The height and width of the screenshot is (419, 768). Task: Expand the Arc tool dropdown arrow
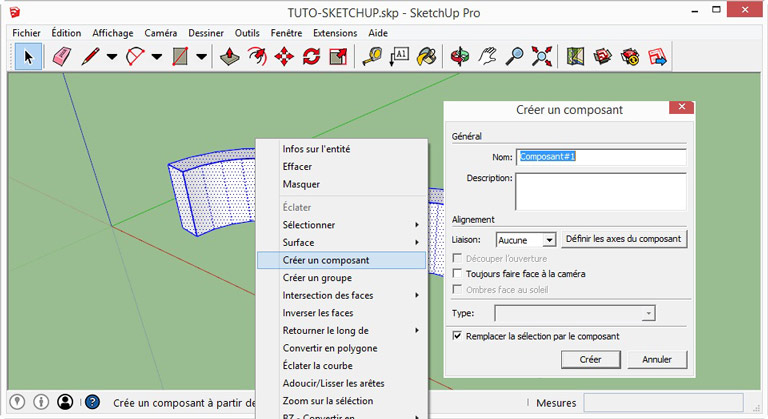157,56
